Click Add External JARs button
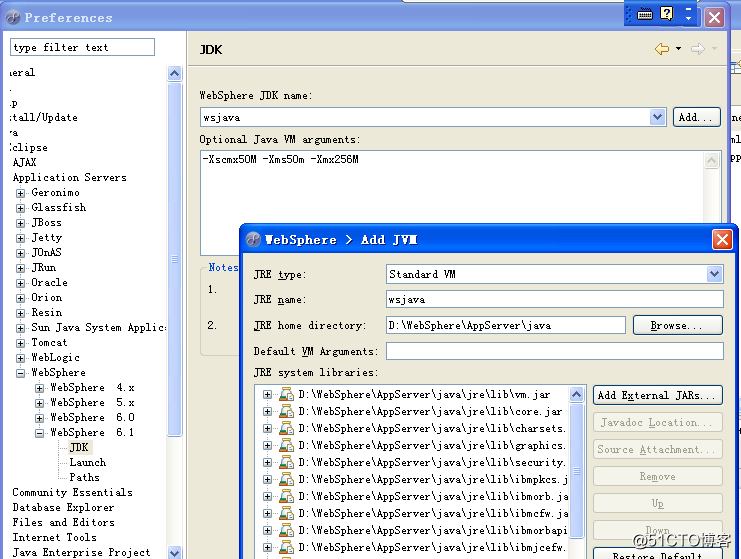 click(x=657, y=395)
